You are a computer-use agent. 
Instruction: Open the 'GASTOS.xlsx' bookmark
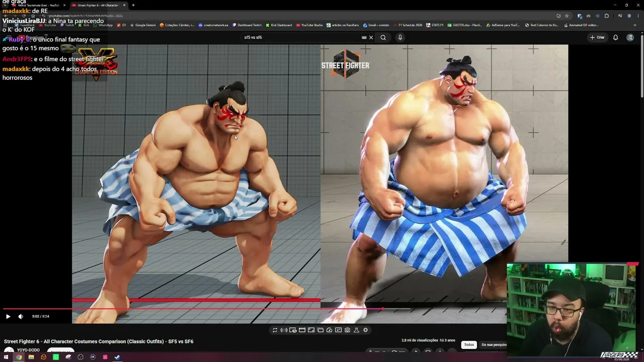point(465,25)
